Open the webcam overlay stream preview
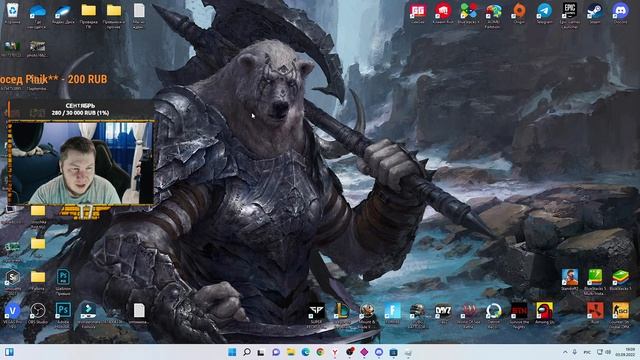This screenshot has width=640, height=360. (81, 163)
